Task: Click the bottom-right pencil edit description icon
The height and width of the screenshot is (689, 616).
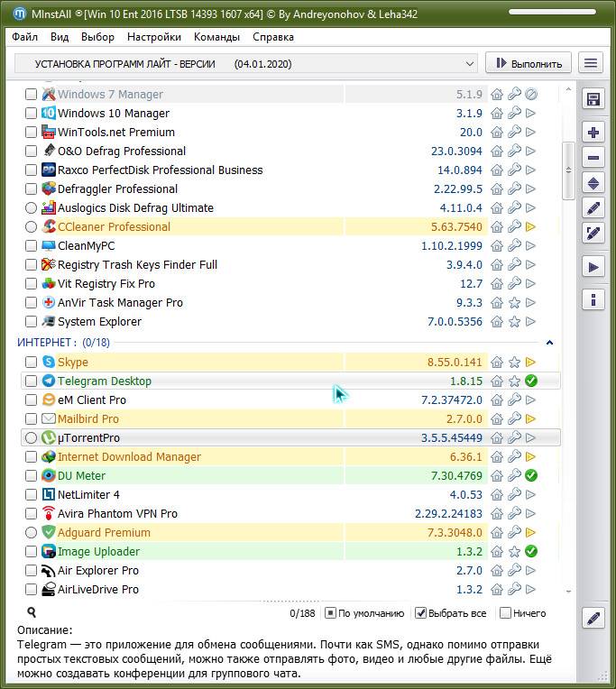Action: pyautogui.click(x=593, y=619)
